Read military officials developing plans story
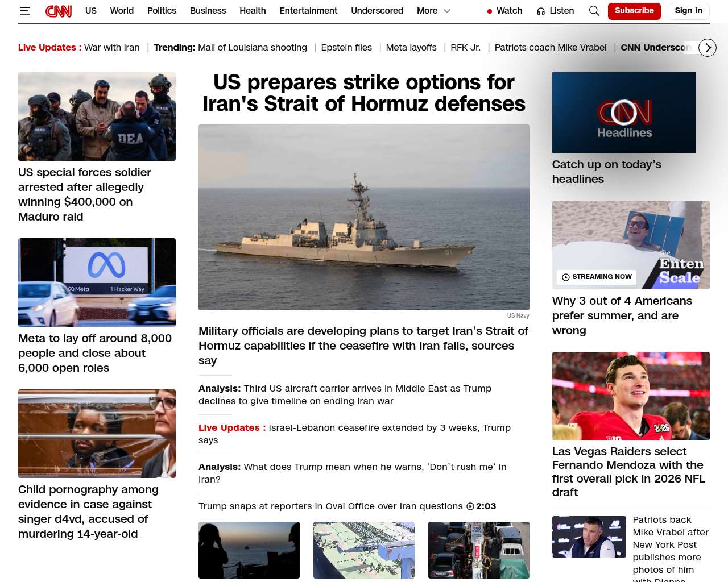Image resolution: width=728 pixels, height=582 pixels. tap(363, 346)
